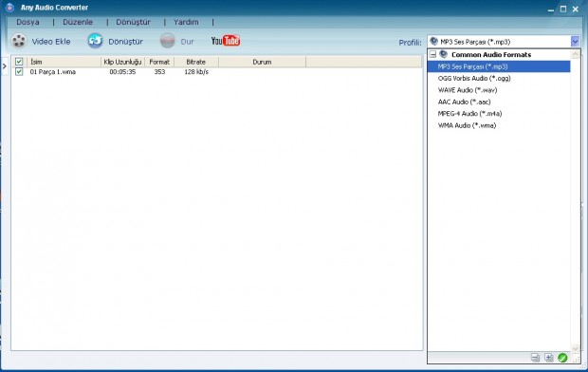Click the 353 format cell

(x=159, y=72)
